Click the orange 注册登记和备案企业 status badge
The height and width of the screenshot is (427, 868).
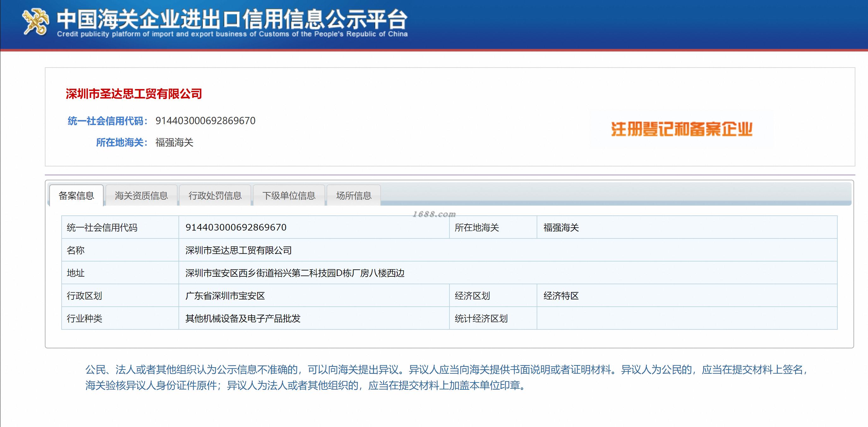point(681,129)
